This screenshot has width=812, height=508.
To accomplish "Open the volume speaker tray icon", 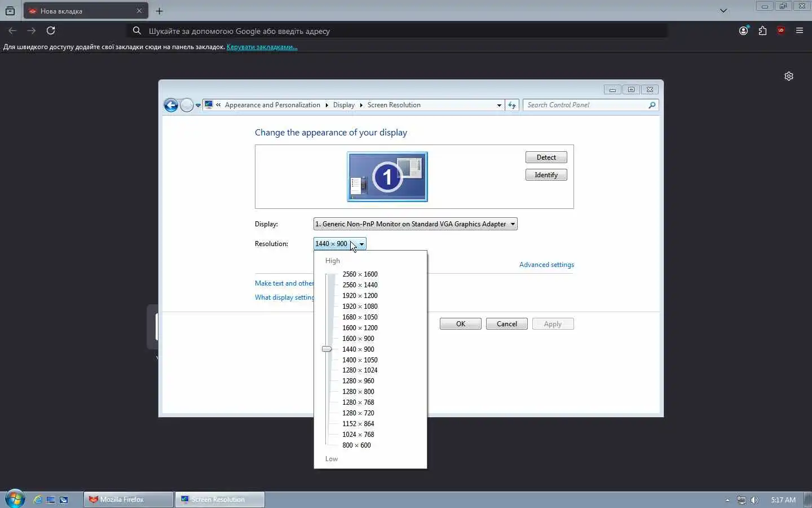I will point(754,500).
